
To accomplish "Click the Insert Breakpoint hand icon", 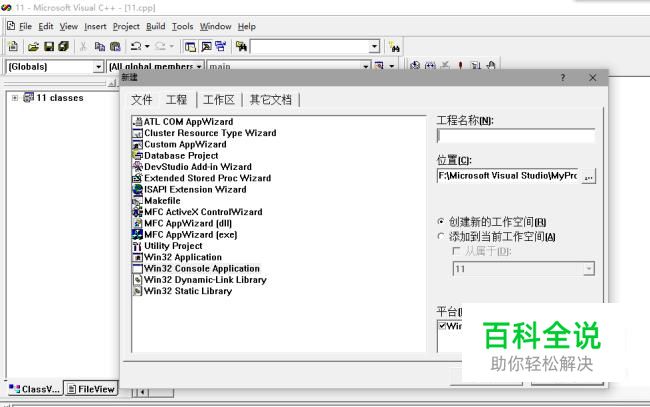I will pos(491,65).
